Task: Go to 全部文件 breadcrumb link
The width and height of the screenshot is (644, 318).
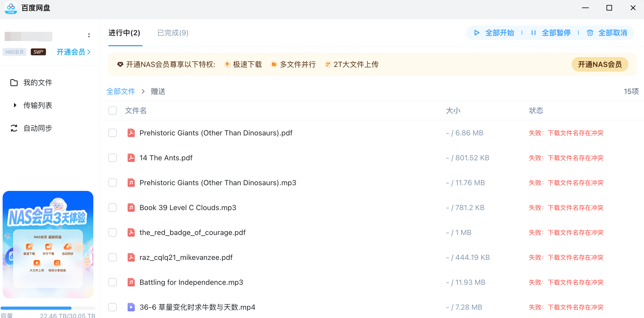Action: [121, 91]
